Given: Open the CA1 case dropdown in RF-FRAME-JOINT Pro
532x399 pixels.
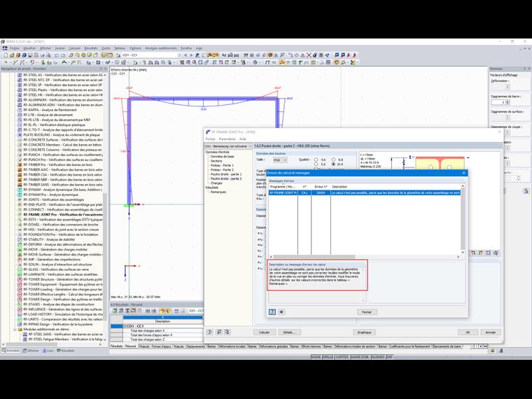Looking at the screenshot, I should click(228, 146).
